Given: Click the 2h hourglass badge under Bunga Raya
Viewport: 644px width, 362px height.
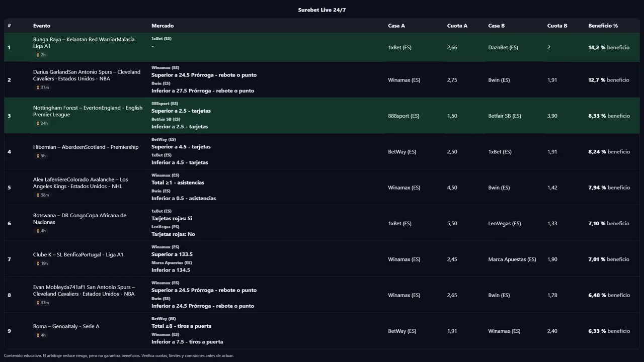Looking at the screenshot, I should 41,55.
